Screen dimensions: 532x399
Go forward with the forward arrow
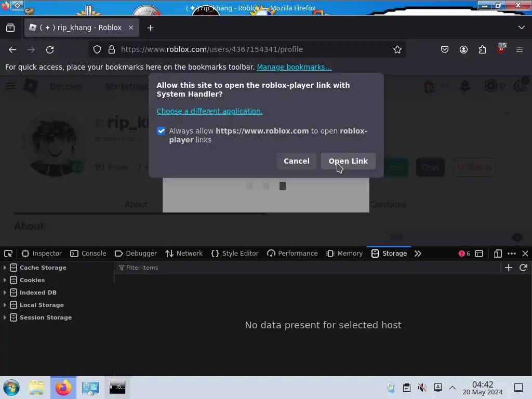(x=31, y=49)
